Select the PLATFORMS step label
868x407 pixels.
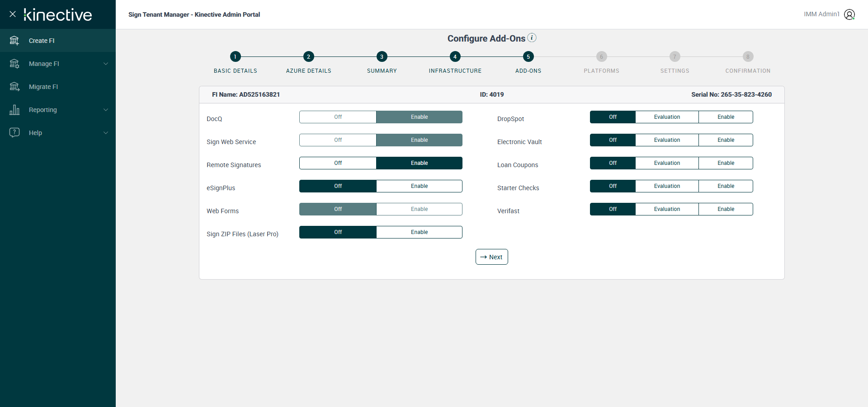click(602, 71)
